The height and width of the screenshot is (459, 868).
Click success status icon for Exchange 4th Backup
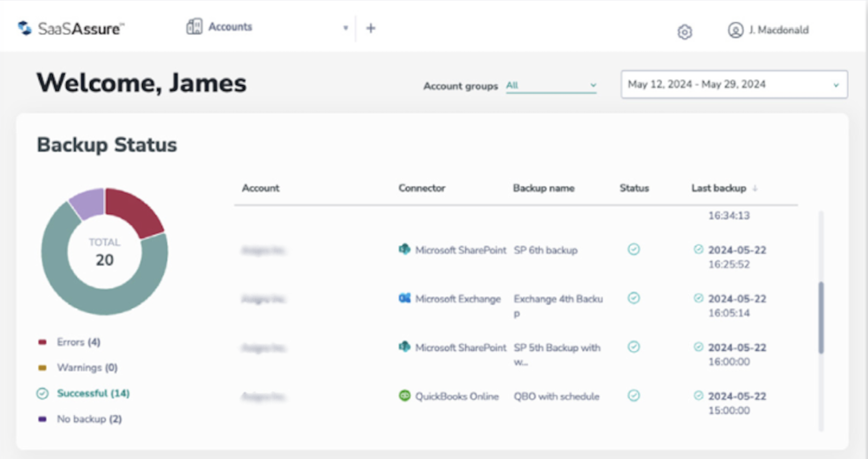coord(634,298)
